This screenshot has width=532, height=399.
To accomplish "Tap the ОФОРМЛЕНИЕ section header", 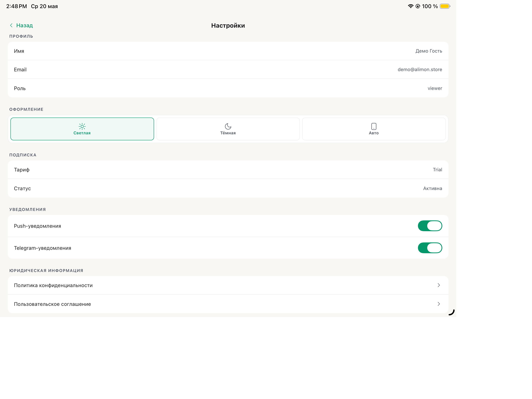I will [26, 109].
